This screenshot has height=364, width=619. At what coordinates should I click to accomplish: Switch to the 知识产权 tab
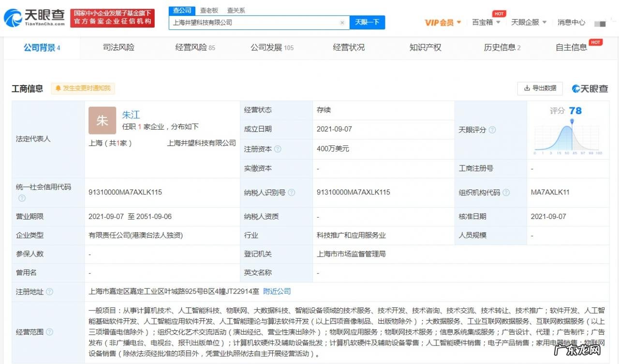425,47
